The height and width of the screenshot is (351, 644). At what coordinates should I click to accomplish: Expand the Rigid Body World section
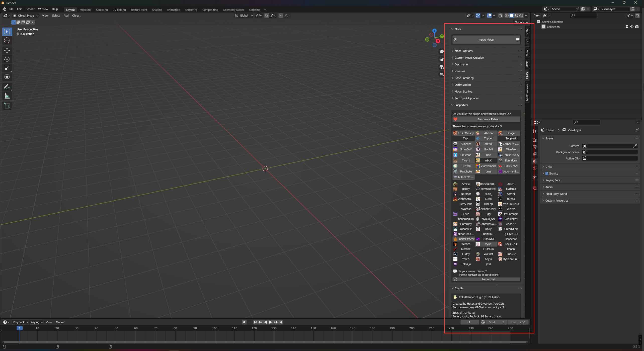point(556,194)
